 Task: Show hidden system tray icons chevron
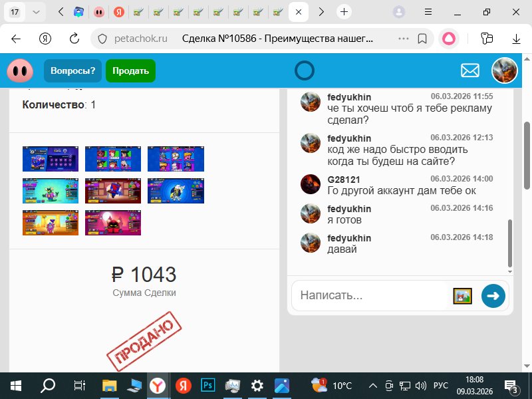(372, 385)
